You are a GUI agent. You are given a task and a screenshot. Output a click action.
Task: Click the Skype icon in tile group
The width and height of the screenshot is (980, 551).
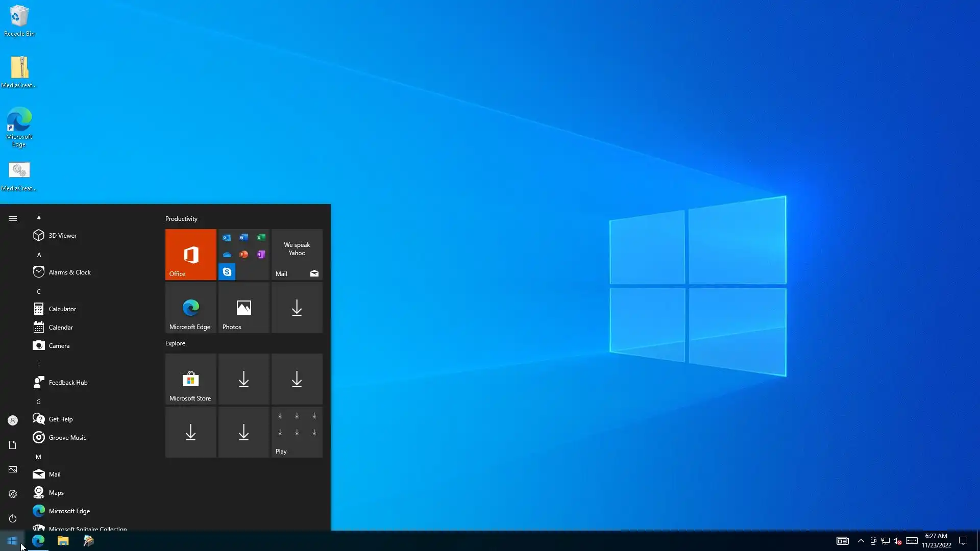pos(227,272)
